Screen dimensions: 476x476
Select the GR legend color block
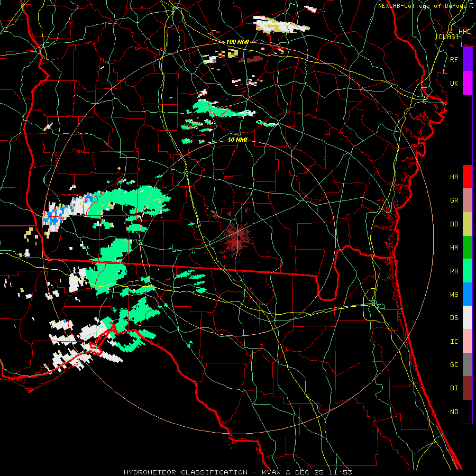point(467,200)
